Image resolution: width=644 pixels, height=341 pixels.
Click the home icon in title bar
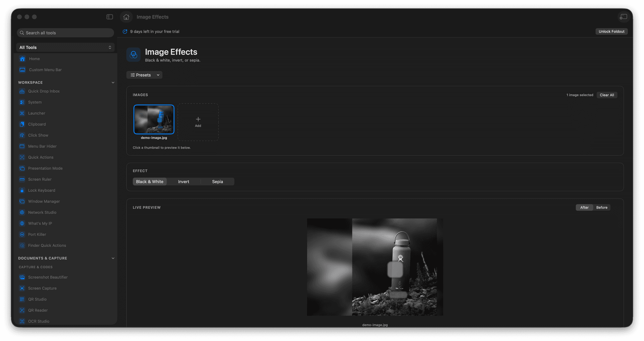point(126,17)
